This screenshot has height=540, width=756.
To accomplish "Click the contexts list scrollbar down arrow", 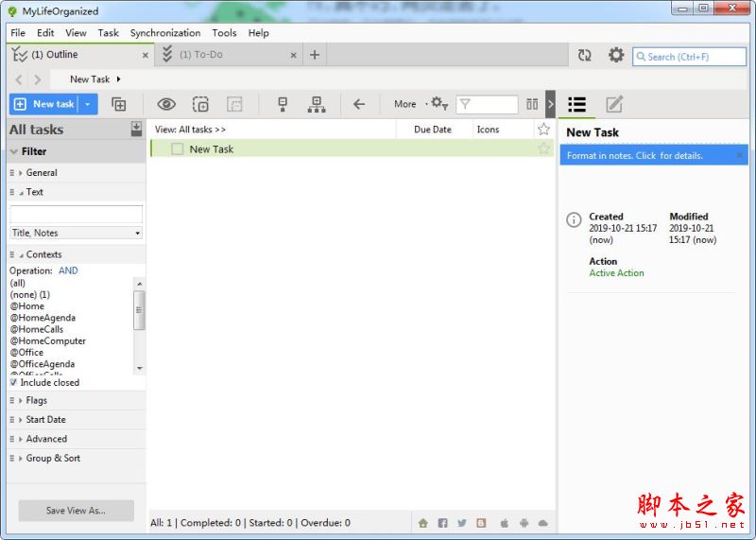I will 139,368.
